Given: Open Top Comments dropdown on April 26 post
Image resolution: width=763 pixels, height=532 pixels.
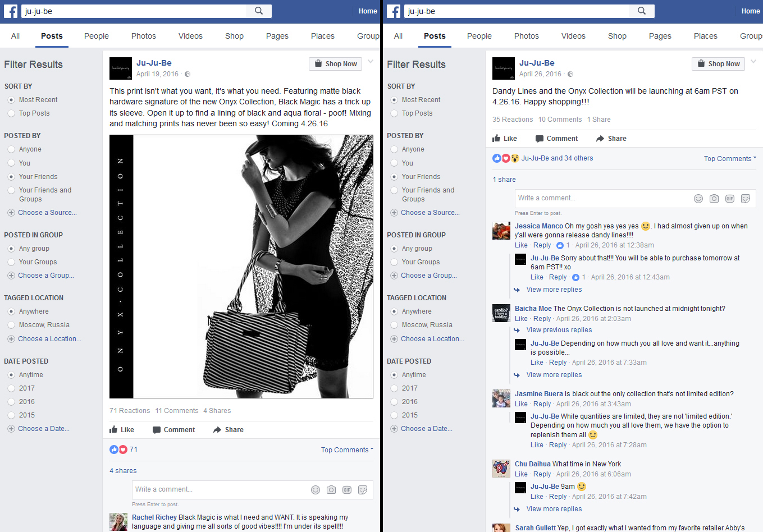Looking at the screenshot, I should coord(730,159).
